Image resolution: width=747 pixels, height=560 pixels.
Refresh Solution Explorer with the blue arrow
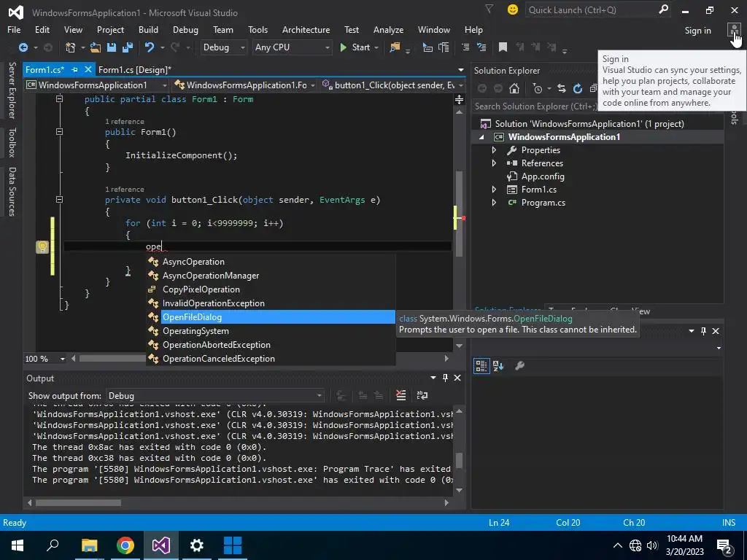[x=578, y=88]
